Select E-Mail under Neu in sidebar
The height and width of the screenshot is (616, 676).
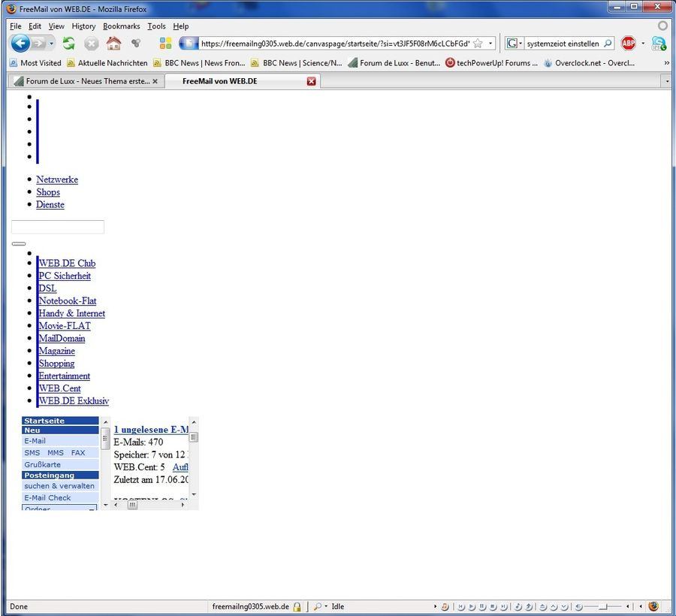tap(60, 440)
